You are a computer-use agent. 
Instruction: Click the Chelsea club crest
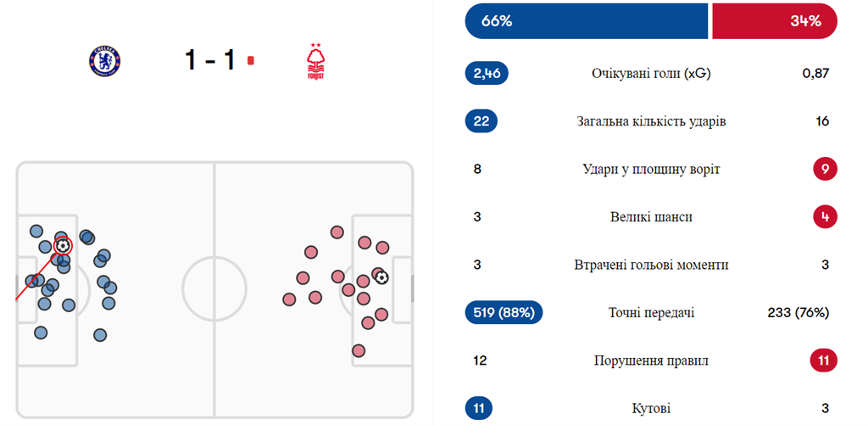pyautogui.click(x=105, y=60)
